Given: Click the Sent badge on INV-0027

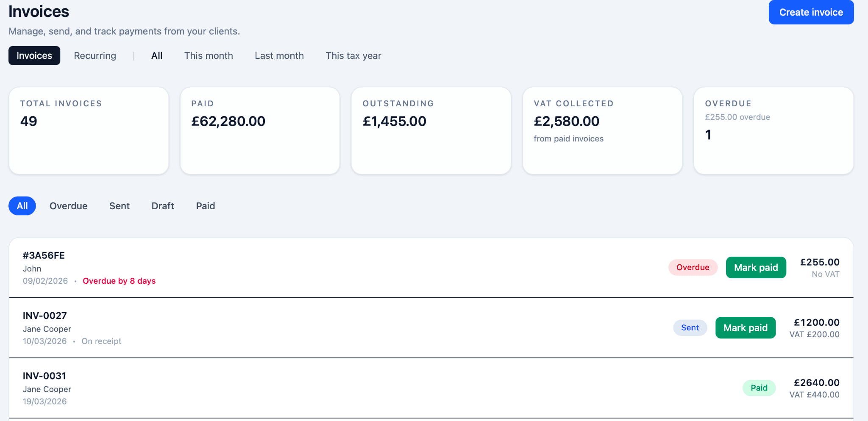Looking at the screenshot, I should (x=690, y=327).
